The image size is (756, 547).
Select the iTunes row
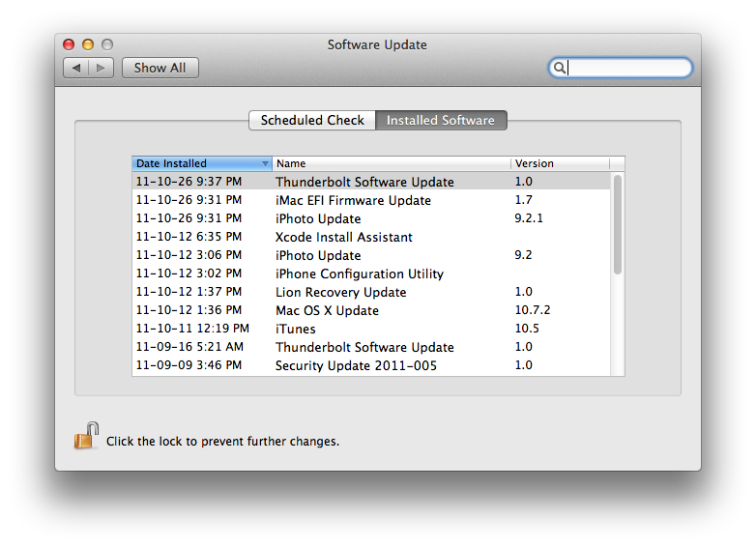click(371, 329)
